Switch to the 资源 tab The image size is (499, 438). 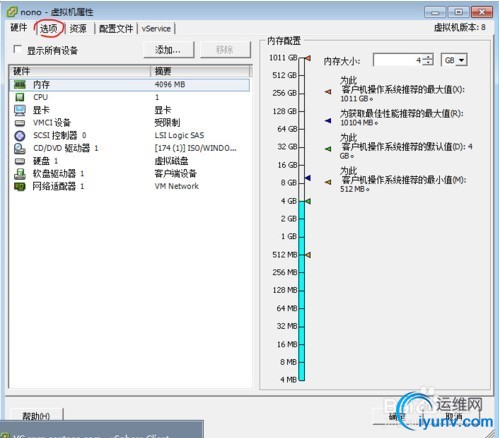pyautogui.click(x=78, y=29)
